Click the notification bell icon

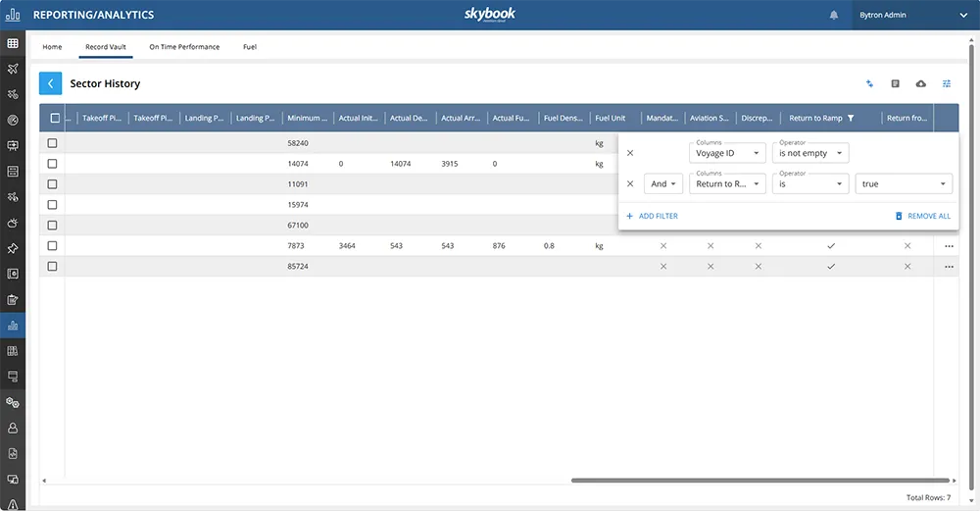[x=834, y=15]
